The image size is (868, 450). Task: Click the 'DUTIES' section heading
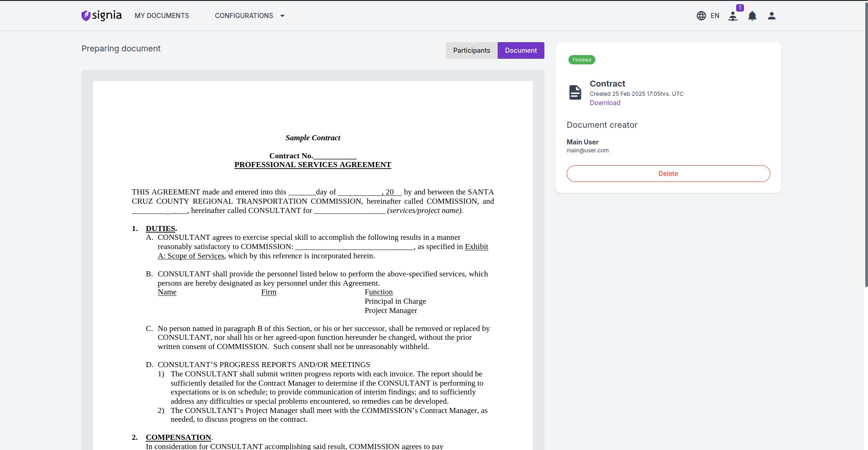(160, 229)
